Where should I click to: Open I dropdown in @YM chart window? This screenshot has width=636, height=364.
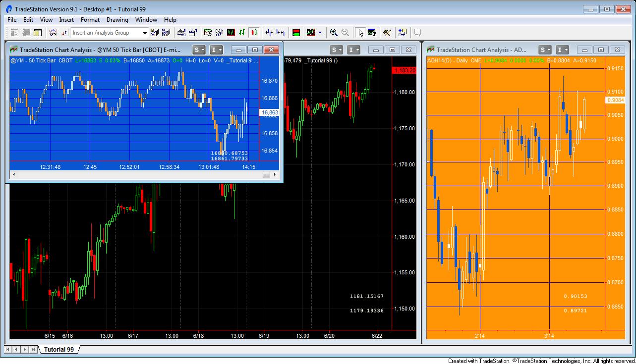coord(217,50)
